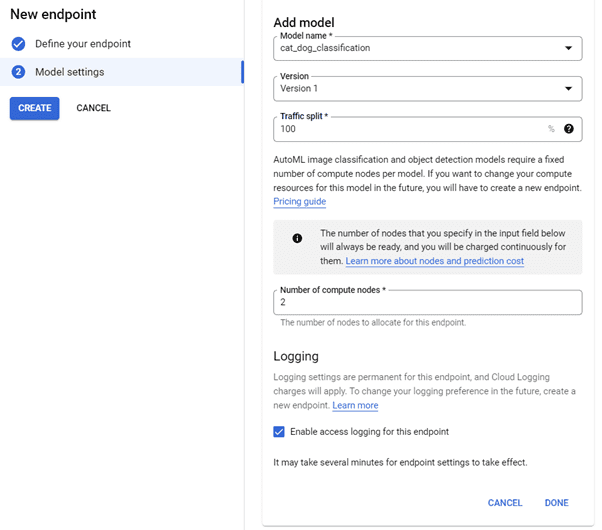602x530 pixels.
Task: Open the Pricing guide link
Action: [299, 202]
